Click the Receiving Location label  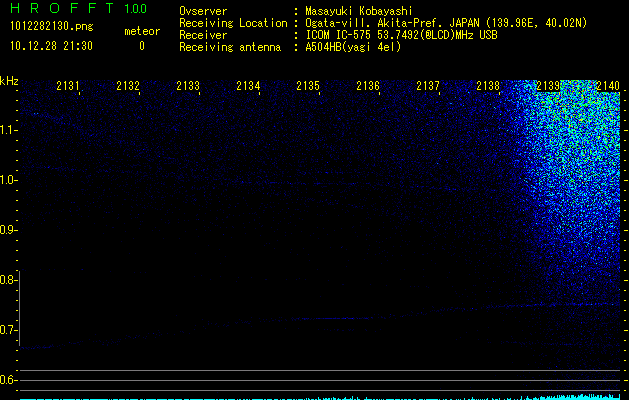click(233, 23)
